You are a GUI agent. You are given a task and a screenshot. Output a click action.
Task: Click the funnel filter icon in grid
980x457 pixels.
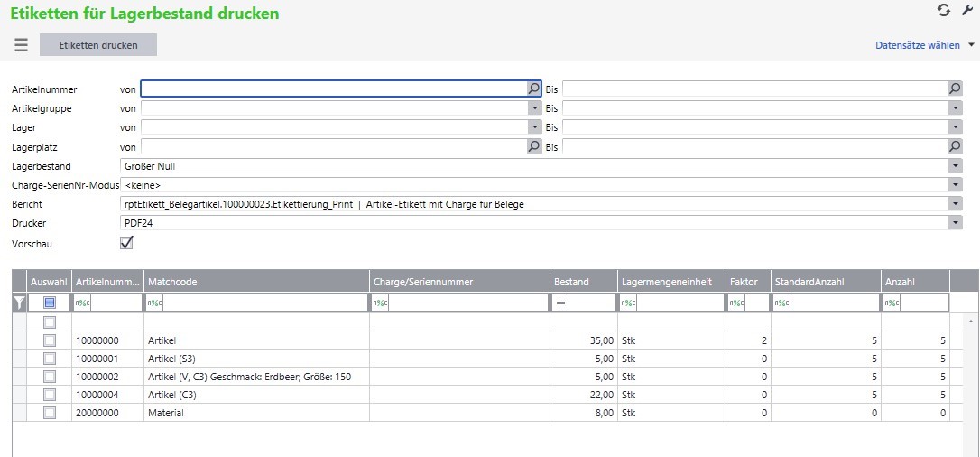[20, 303]
